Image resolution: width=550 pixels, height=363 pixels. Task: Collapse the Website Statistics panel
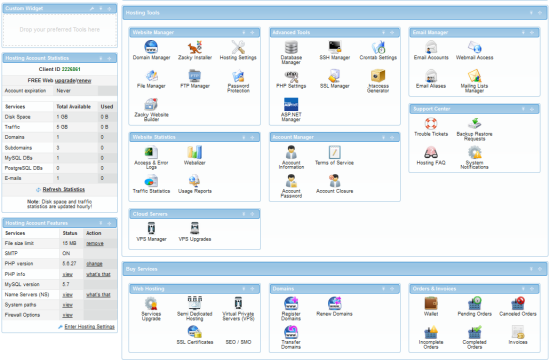tap(243, 137)
